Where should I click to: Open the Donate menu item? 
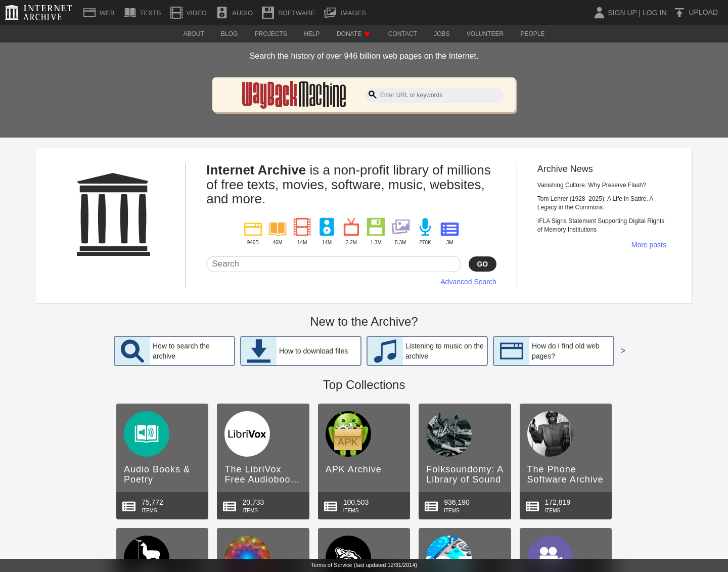click(353, 34)
